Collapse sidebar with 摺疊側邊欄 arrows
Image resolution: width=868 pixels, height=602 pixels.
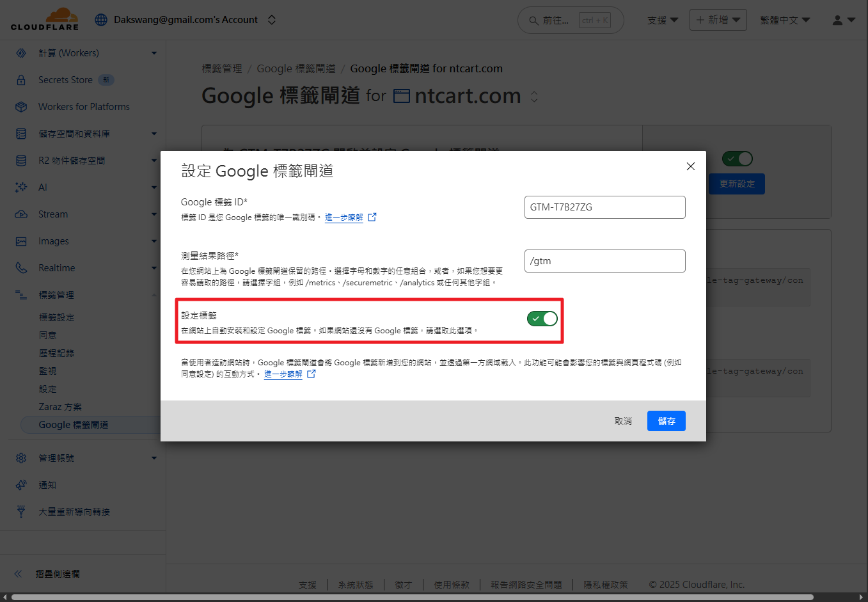[x=18, y=574]
